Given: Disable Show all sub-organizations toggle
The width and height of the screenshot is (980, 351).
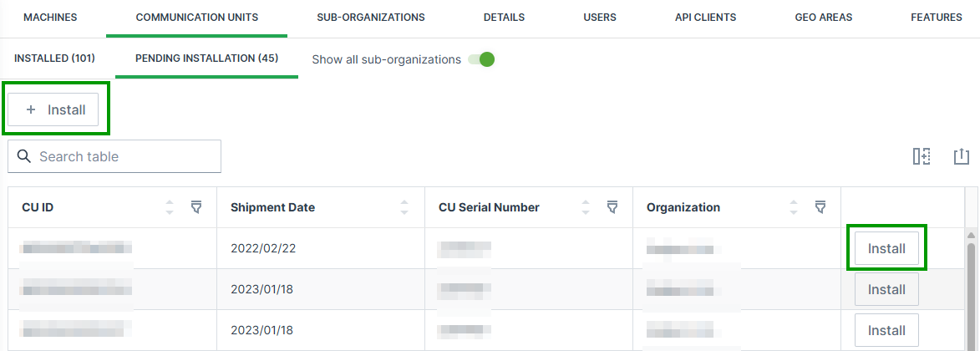Looking at the screenshot, I should [x=481, y=59].
